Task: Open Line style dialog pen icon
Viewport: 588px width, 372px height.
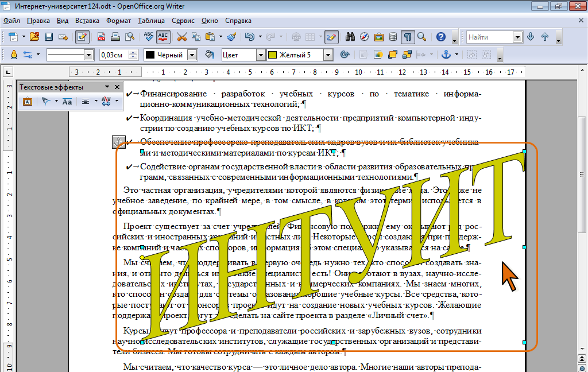Action: (x=14, y=55)
